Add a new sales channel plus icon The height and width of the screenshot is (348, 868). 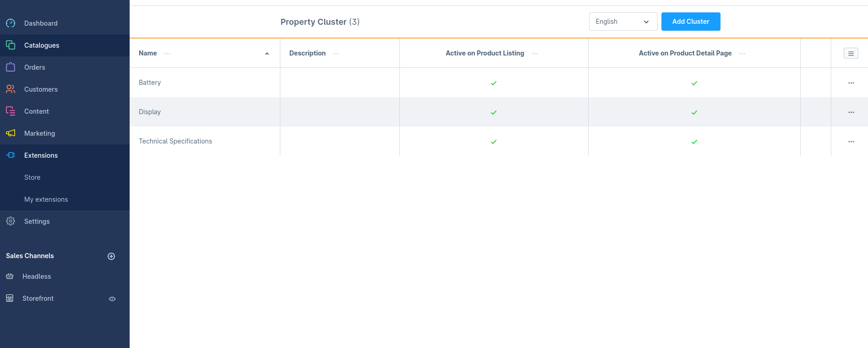point(111,256)
